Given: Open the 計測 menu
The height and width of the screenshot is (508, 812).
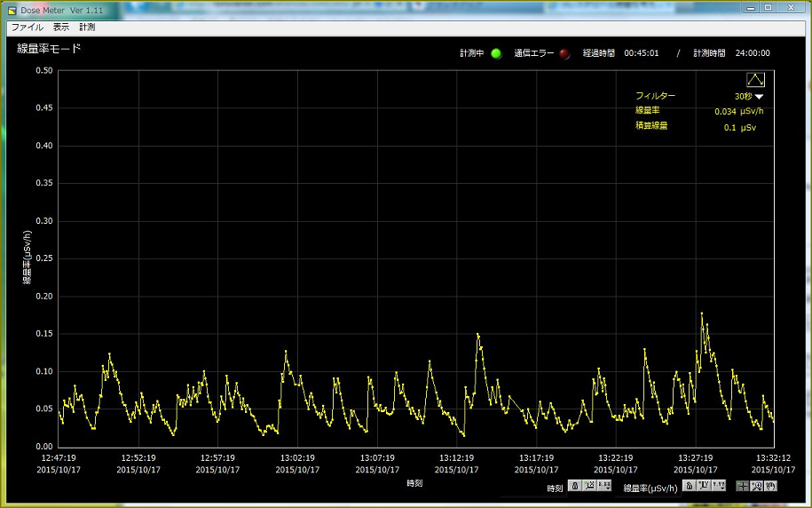Looking at the screenshot, I should 87,28.
